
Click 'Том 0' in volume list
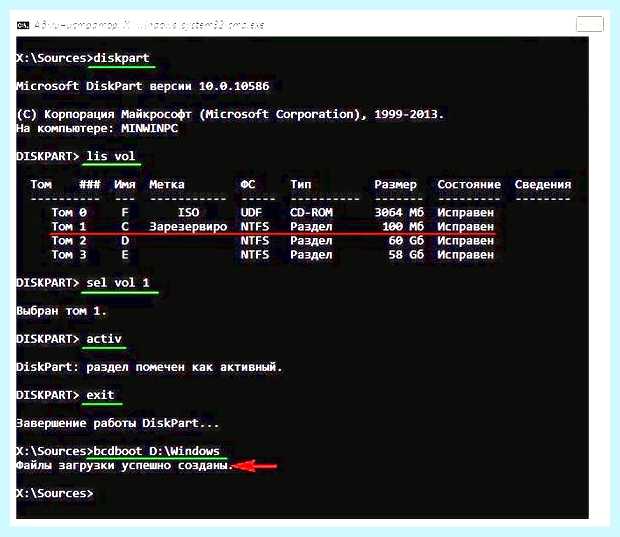(x=69, y=213)
